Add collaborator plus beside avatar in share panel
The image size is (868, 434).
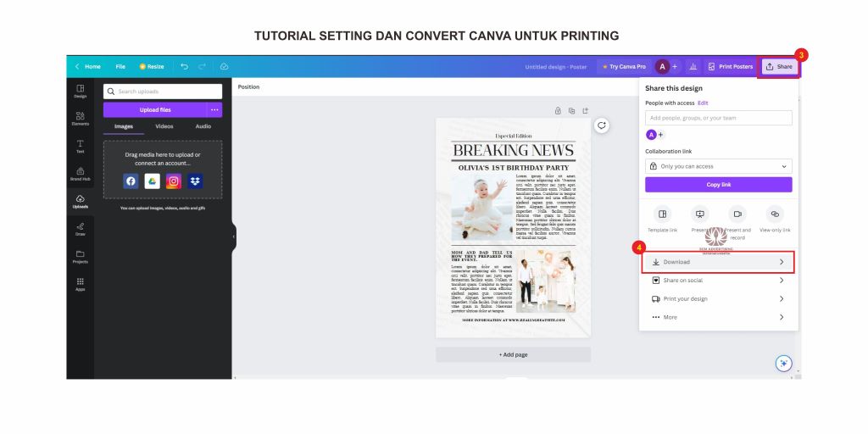click(x=660, y=135)
